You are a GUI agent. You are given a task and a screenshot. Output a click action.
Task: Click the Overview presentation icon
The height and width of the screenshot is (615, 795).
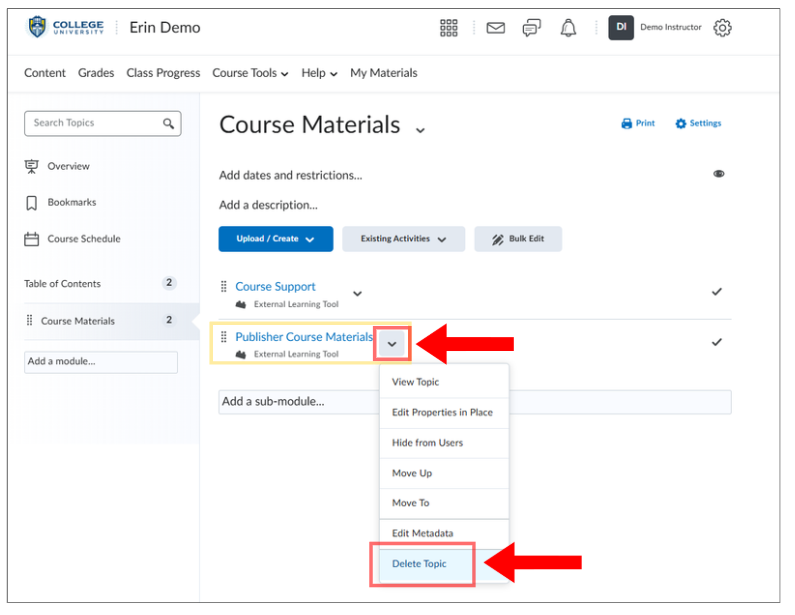pyautogui.click(x=31, y=166)
